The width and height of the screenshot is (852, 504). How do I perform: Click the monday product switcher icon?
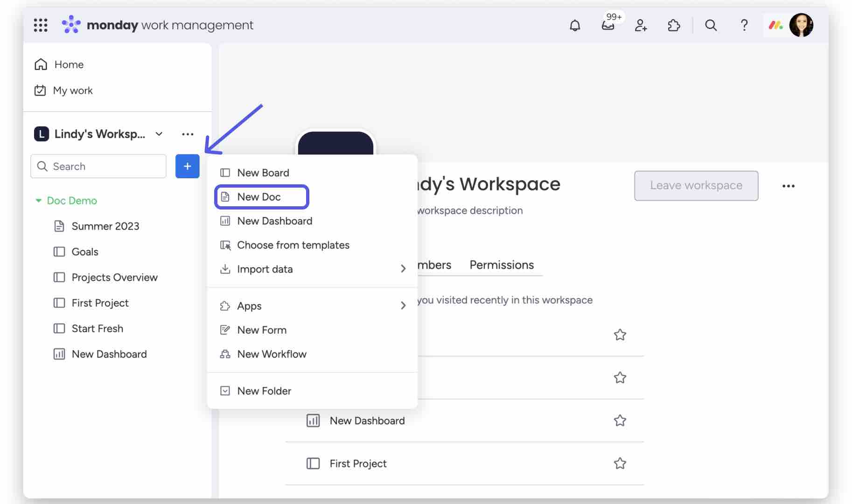click(775, 26)
